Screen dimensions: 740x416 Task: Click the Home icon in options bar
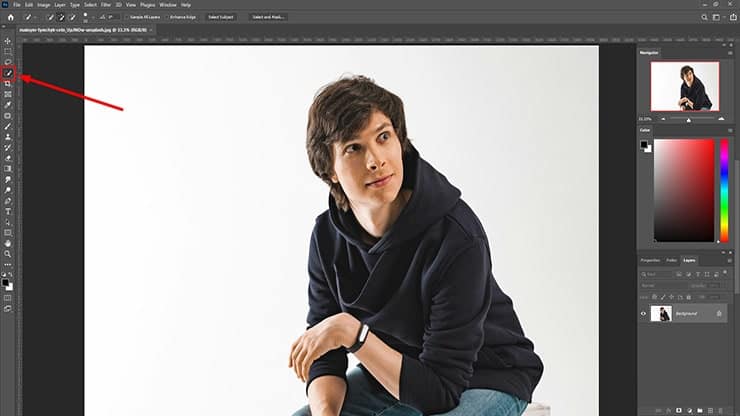coord(10,17)
